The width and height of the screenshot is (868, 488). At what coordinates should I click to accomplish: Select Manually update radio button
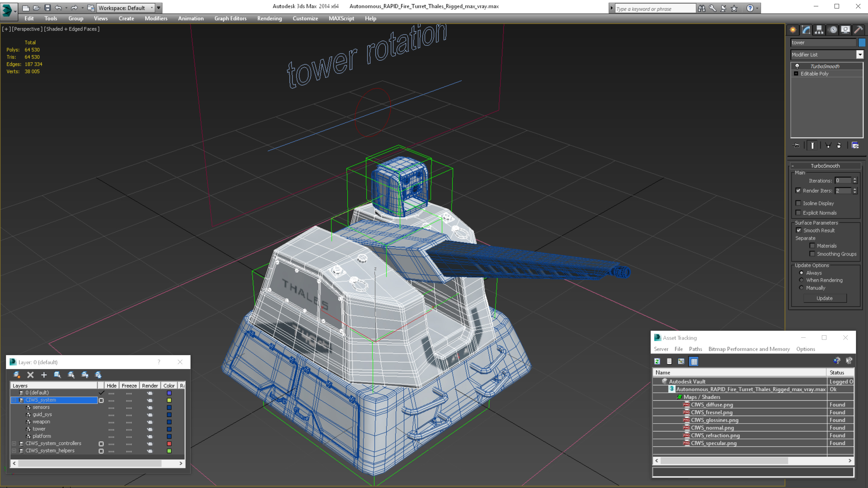pyautogui.click(x=801, y=288)
